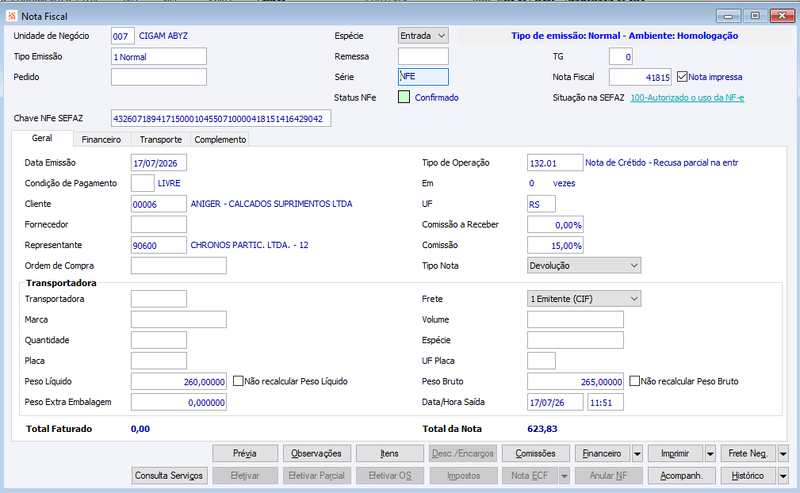
Task: Click the Chave NFe SEFAZ field
Action: tap(221, 118)
